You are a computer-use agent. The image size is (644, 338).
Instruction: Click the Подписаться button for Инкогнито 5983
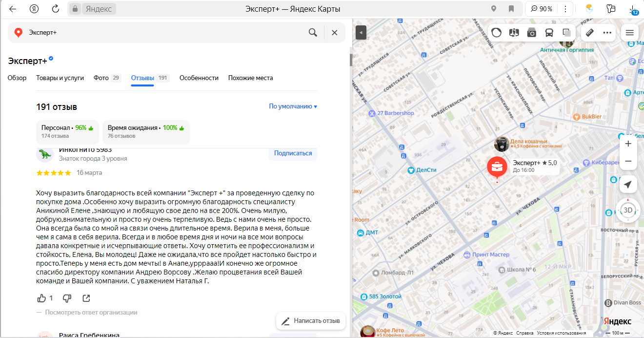[x=293, y=153]
